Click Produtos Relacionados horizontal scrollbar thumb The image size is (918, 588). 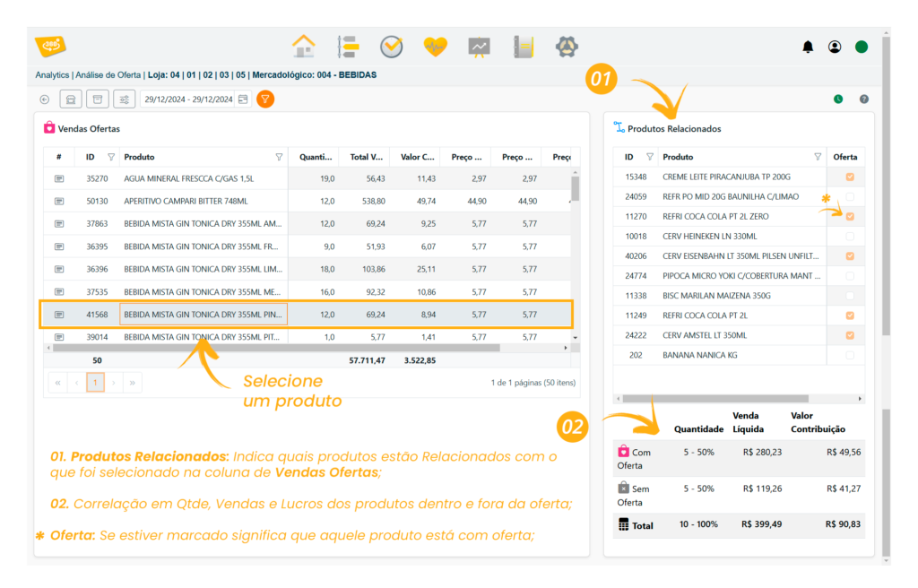tap(715, 399)
